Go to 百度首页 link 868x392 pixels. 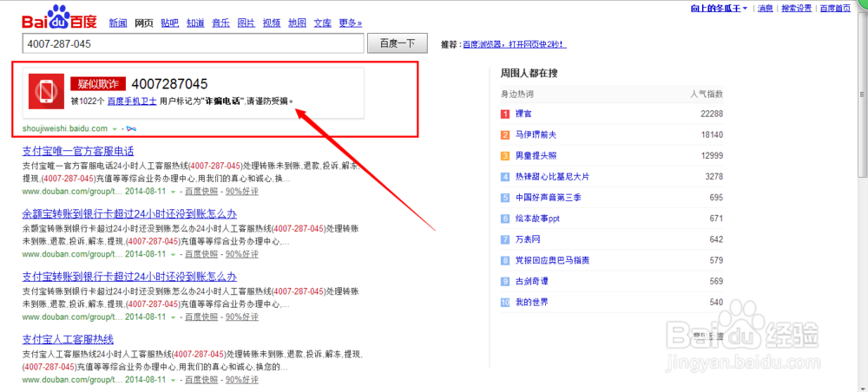[835, 9]
